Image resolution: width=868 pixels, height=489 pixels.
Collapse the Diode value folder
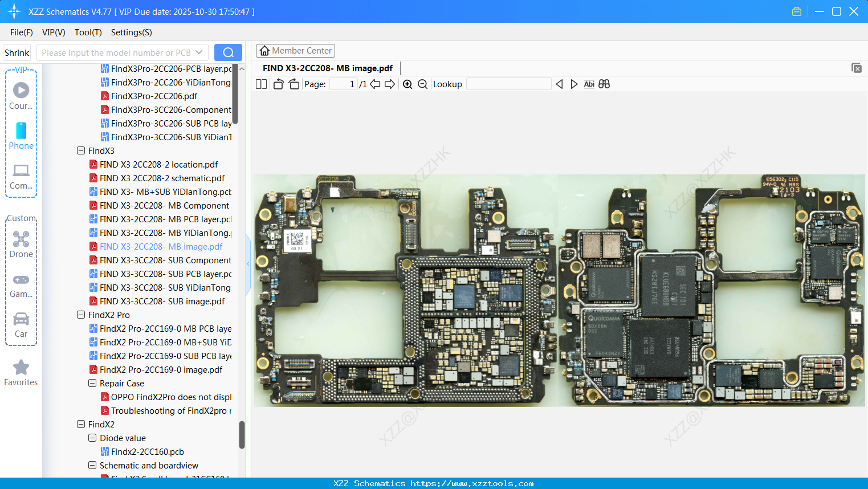(x=92, y=438)
